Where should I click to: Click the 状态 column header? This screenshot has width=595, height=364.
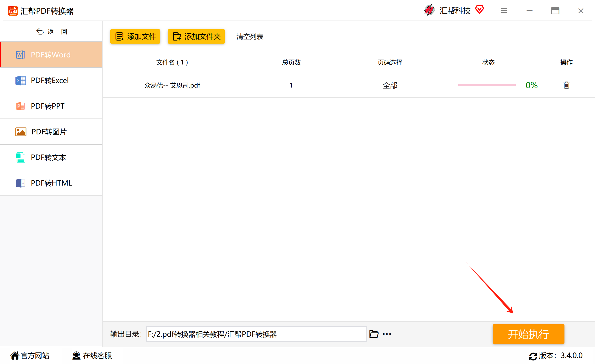point(488,62)
